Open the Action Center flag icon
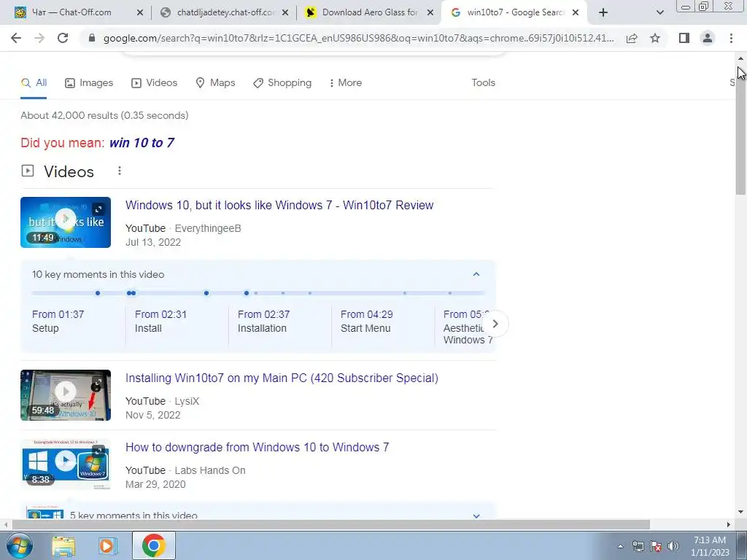The height and width of the screenshot is (560, 747). 656,546
